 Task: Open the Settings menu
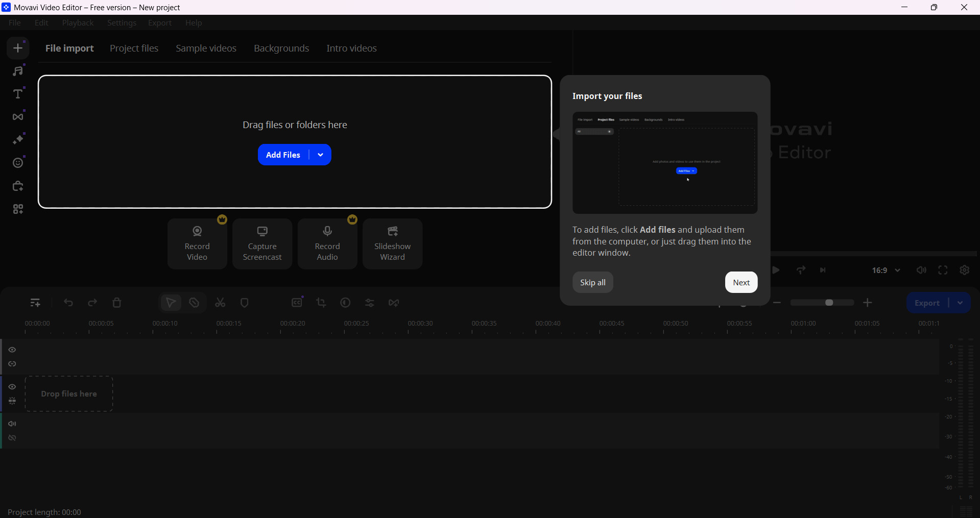[122, 23]
